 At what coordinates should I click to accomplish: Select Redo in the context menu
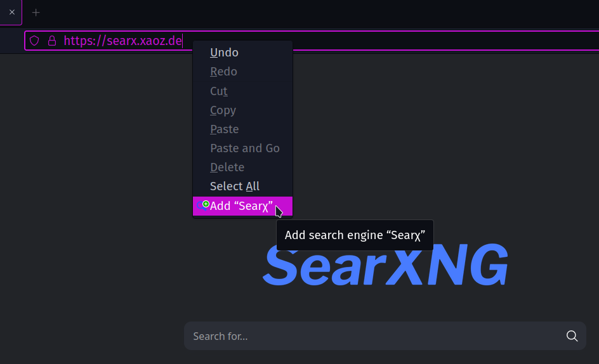223,72
